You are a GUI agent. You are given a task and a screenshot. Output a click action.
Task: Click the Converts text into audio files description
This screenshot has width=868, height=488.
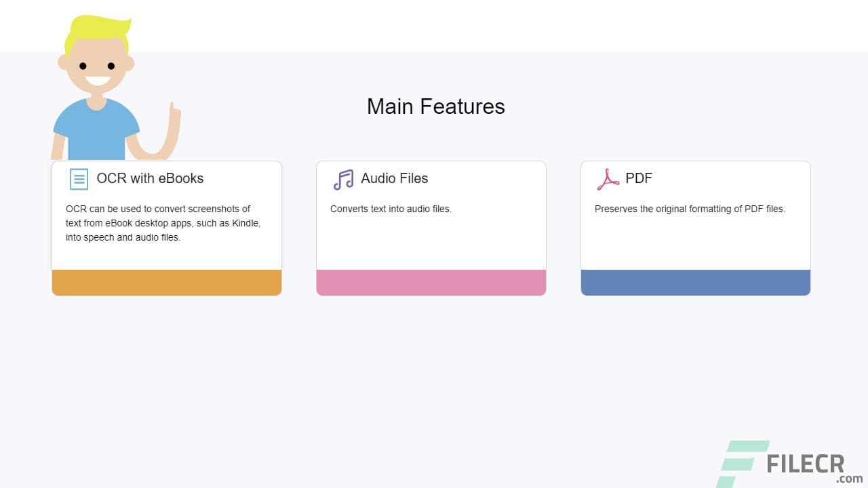(x=391, y=209)
